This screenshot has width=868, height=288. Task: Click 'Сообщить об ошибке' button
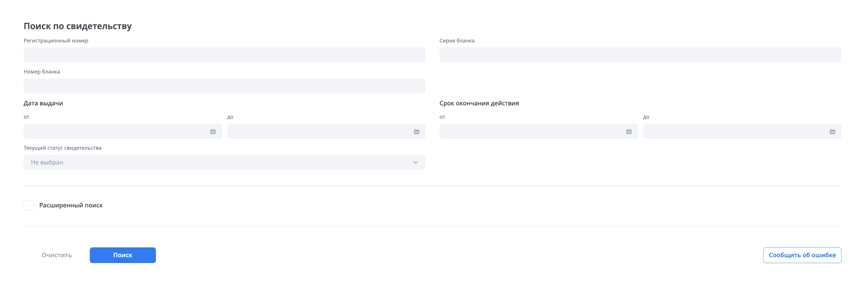coord(802,255)
